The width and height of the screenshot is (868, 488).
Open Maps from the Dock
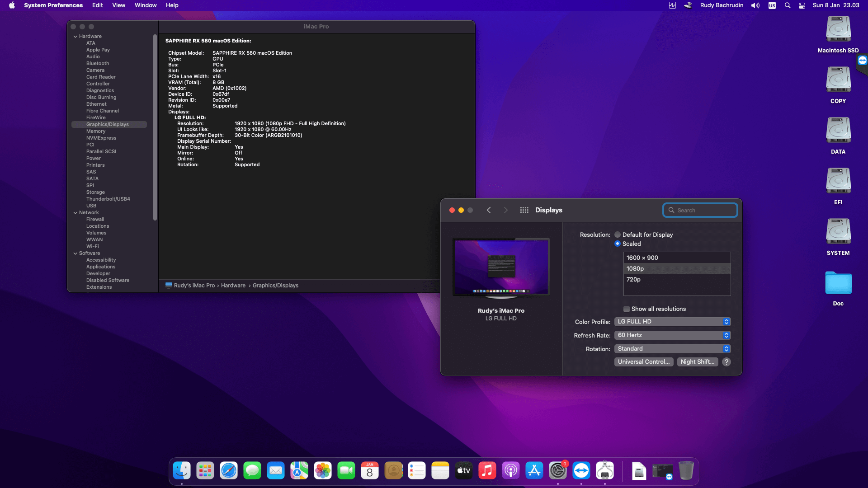299,471
